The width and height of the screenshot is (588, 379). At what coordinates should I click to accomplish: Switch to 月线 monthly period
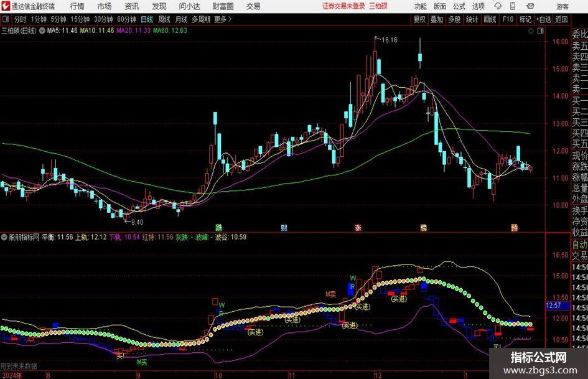[181, 19]
